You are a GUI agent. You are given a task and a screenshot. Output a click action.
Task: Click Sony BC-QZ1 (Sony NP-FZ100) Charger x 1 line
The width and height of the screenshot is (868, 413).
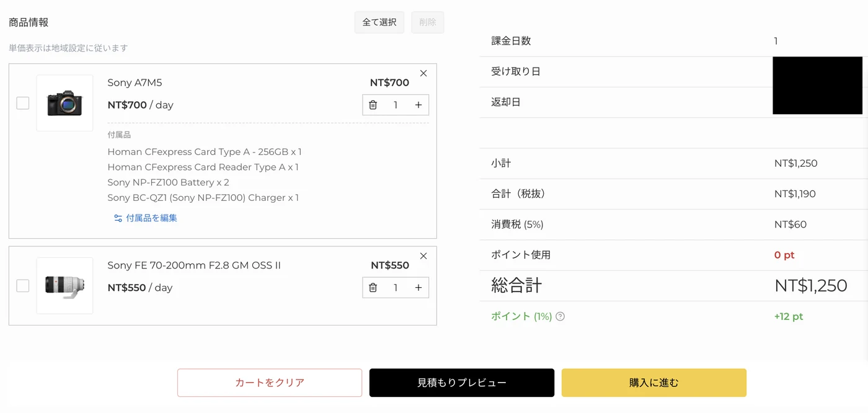pos(203,198)
